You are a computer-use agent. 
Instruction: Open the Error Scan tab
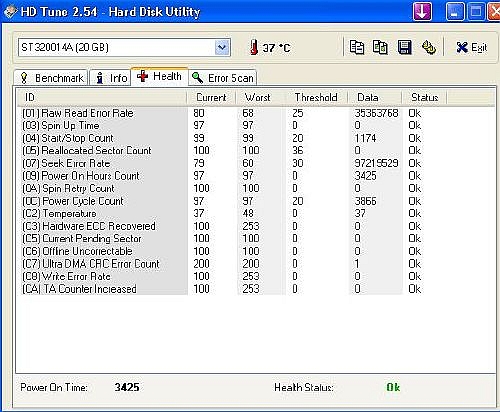point(222,78)
